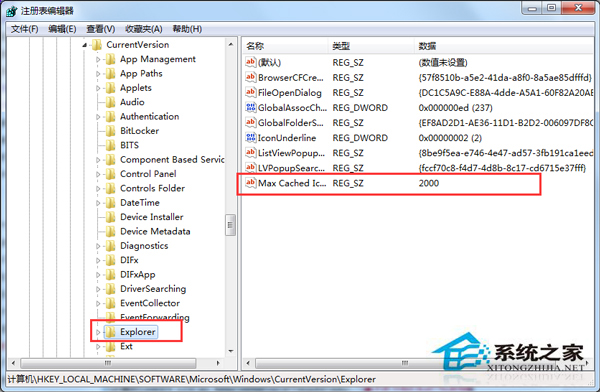Open the 编辑(E) menu
This screenshot has width=600, height=392.
[62, 29]
